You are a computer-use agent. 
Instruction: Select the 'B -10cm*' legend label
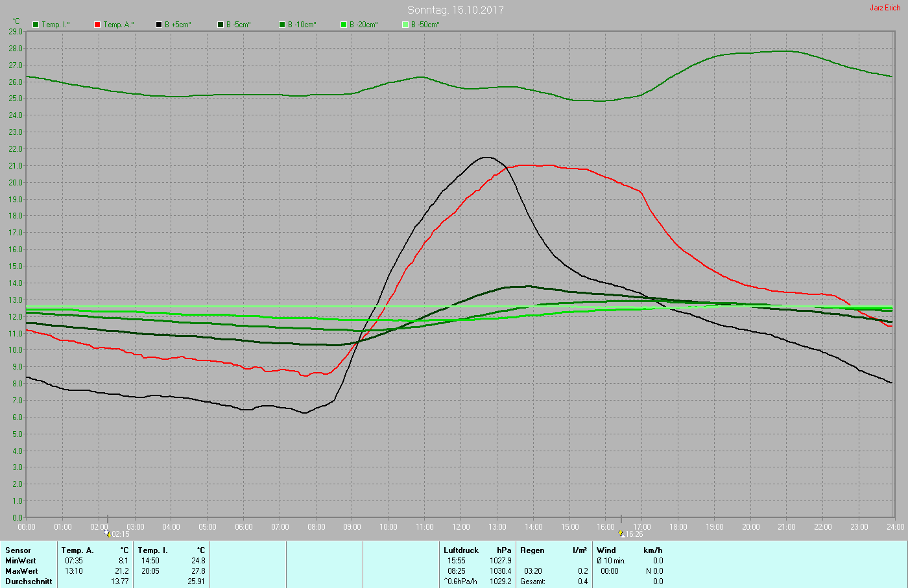tap(302, 25)
